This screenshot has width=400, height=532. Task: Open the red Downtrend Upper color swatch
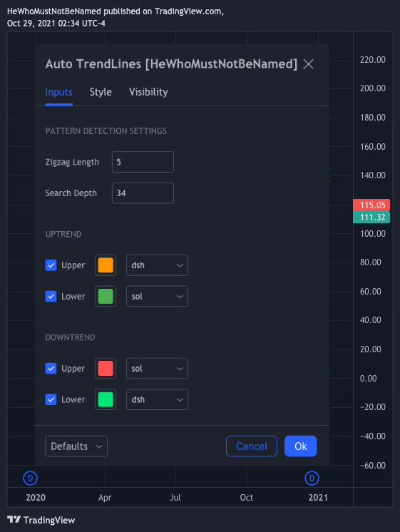pyautogui.click(x=106, y=369)
